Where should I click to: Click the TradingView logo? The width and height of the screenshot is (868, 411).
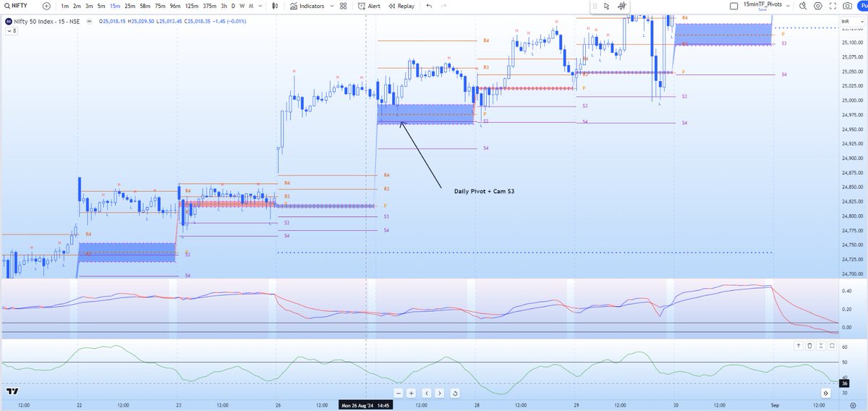click(x=11, y=391)
